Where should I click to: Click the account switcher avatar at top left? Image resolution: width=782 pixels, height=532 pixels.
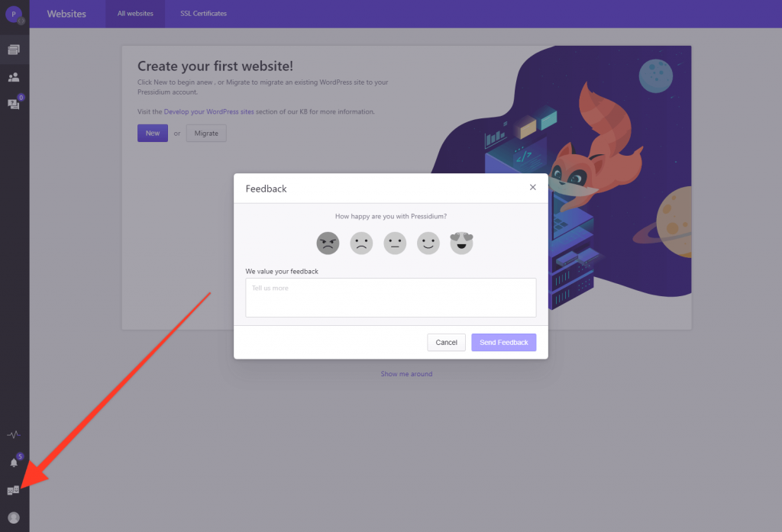[x=14, y=14]
